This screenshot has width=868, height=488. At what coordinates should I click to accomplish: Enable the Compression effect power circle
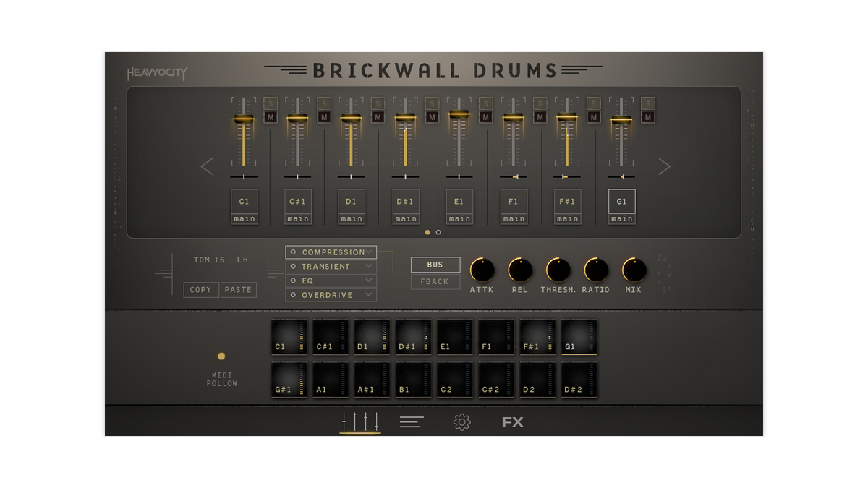coord(293,252)
